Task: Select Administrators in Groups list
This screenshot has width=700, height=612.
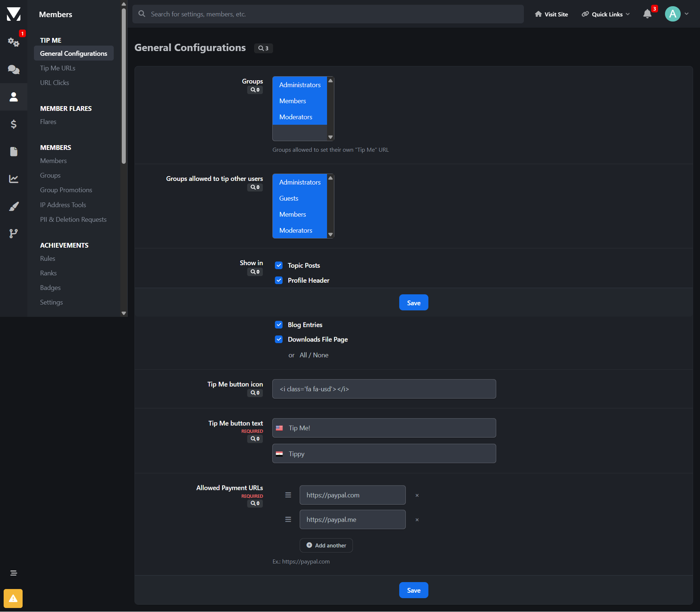Action: 300,85
